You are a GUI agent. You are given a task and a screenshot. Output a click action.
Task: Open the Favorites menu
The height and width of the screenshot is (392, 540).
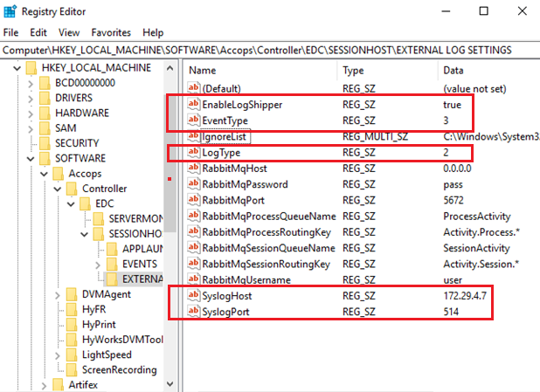coord(111,32)
